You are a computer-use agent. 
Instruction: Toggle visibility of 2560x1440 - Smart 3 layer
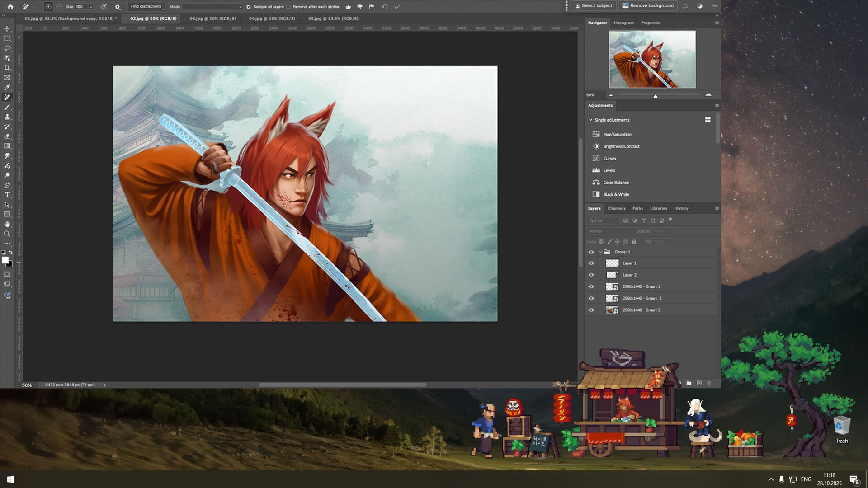click(x=591, y=310)
